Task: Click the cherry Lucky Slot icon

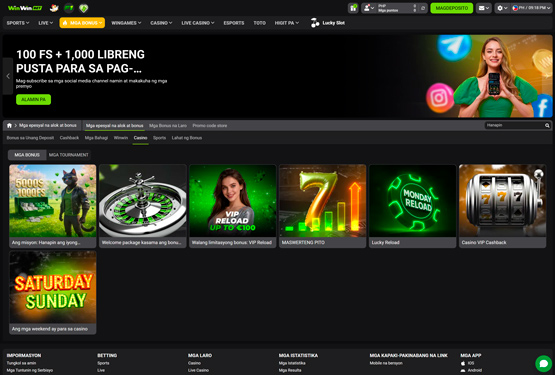Action: 315,23
